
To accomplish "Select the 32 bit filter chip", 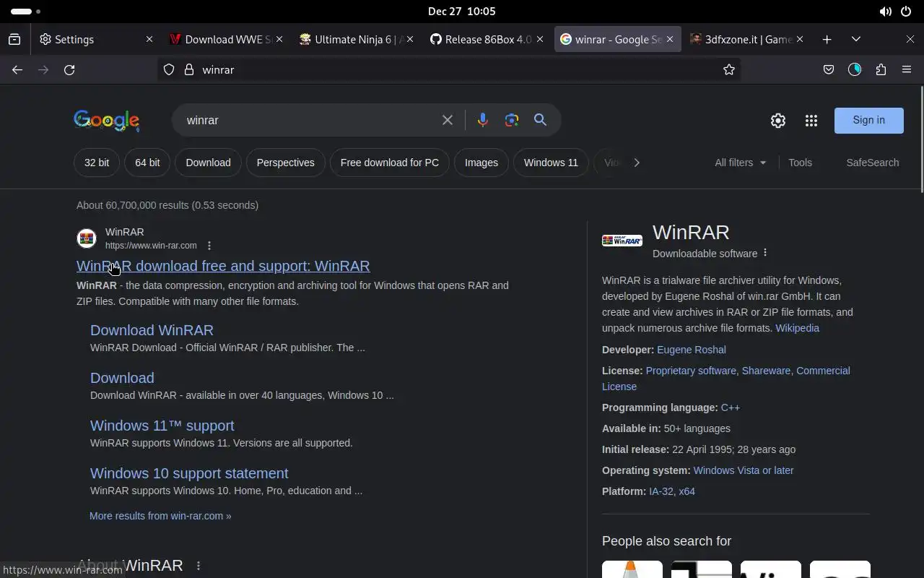I will click(97, 163).
